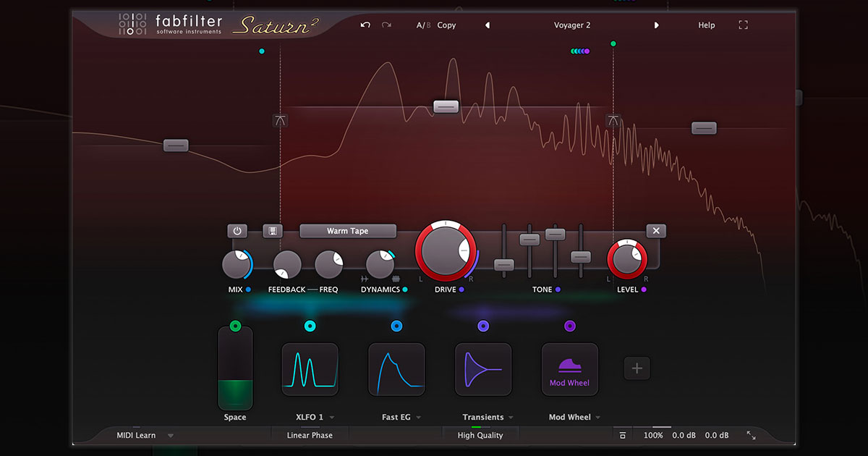Click the first 0.0 dB value
Viewport: 868px width, 456px height.
(684, 436)
